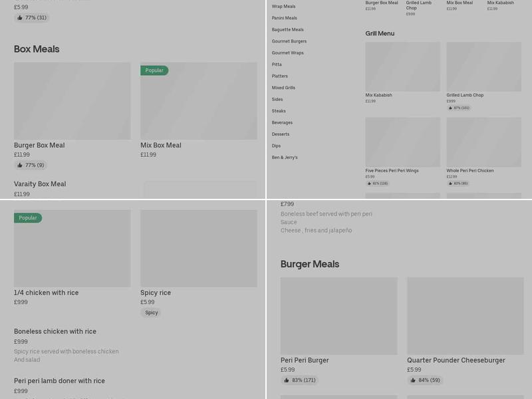
Task: Open the Quarter Pounder Cheeseburger photo
Action: pos(465,316)
